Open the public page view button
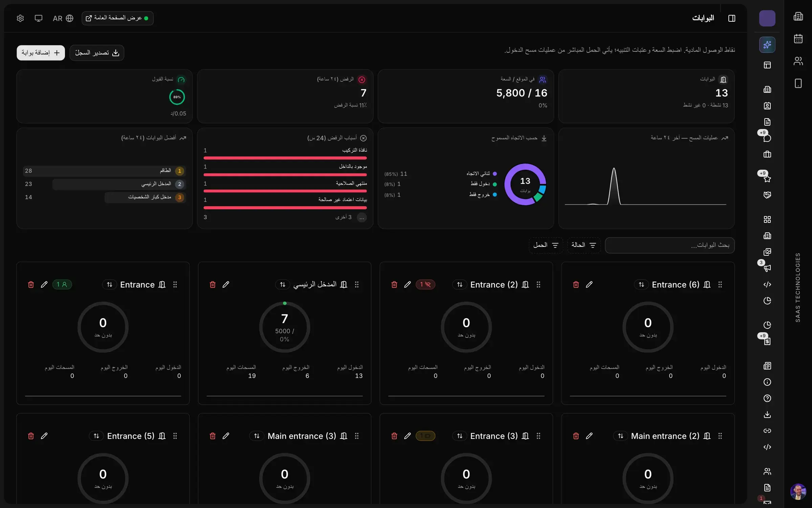812x508 pixels. click(117, 18)
